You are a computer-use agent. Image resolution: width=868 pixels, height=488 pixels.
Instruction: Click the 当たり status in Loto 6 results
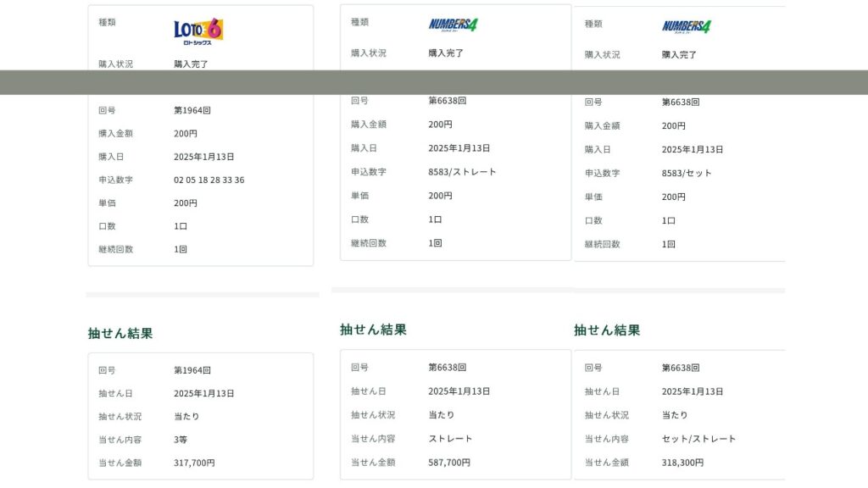coord(186,417)
